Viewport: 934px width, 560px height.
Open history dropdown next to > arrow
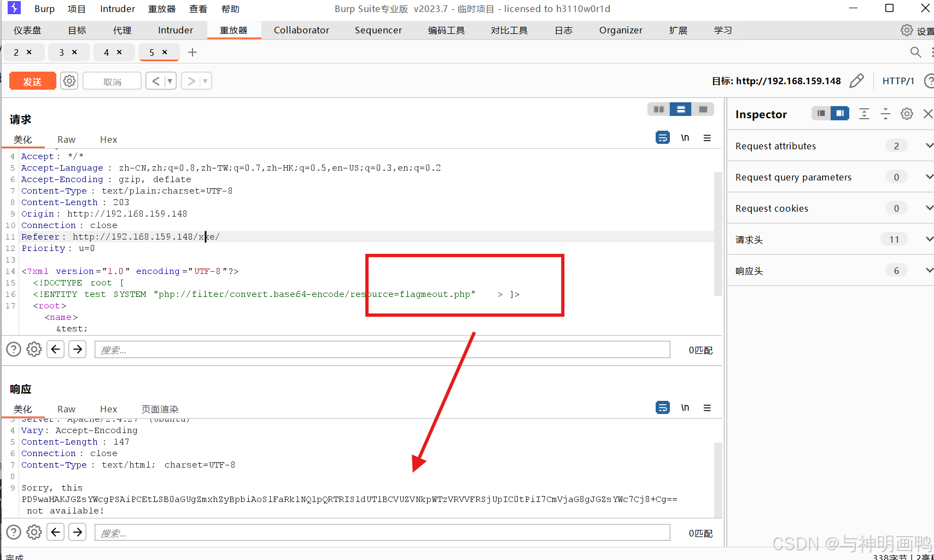tap(205, 81)
